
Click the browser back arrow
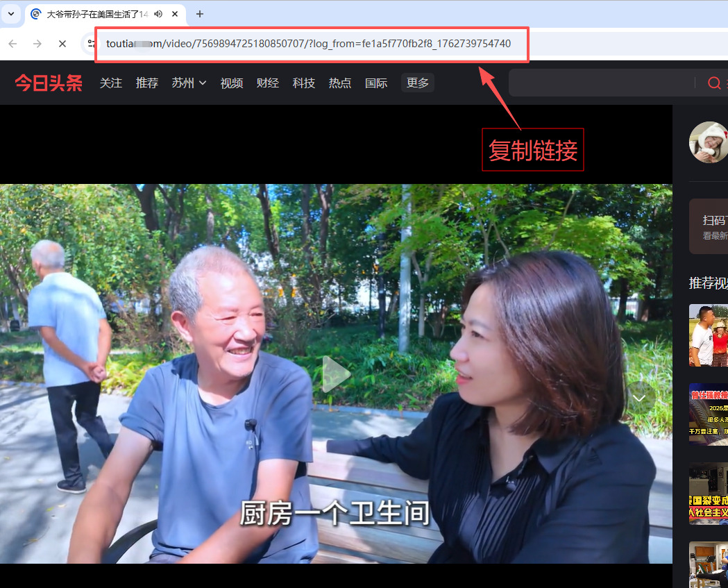[x=12, y=44]
